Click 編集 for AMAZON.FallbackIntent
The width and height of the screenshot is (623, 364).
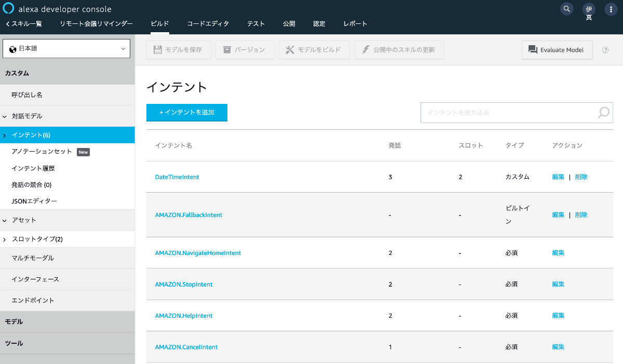coord(558,215)
